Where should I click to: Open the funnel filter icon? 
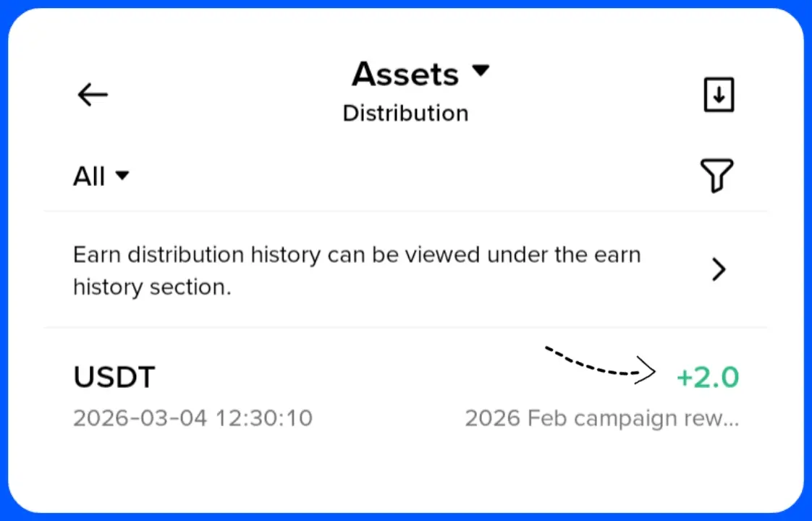[716, 176]
